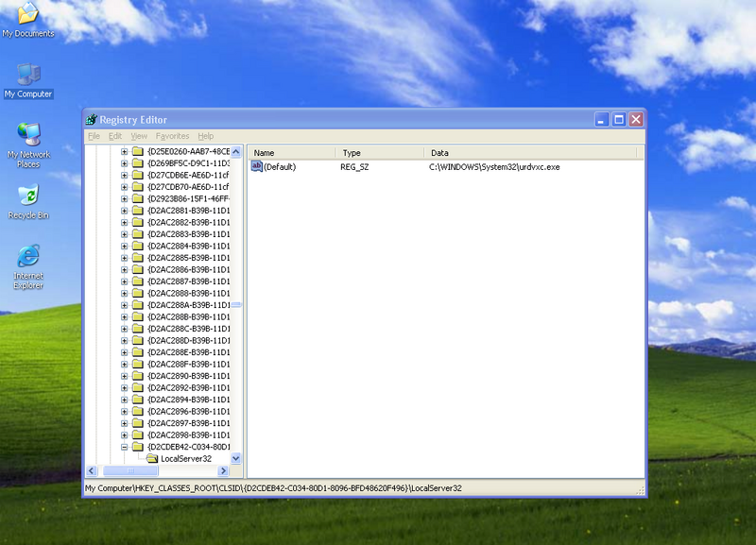Click folder icon of {D25E0260-AAB7-48CE key

(x=138, y=151)
